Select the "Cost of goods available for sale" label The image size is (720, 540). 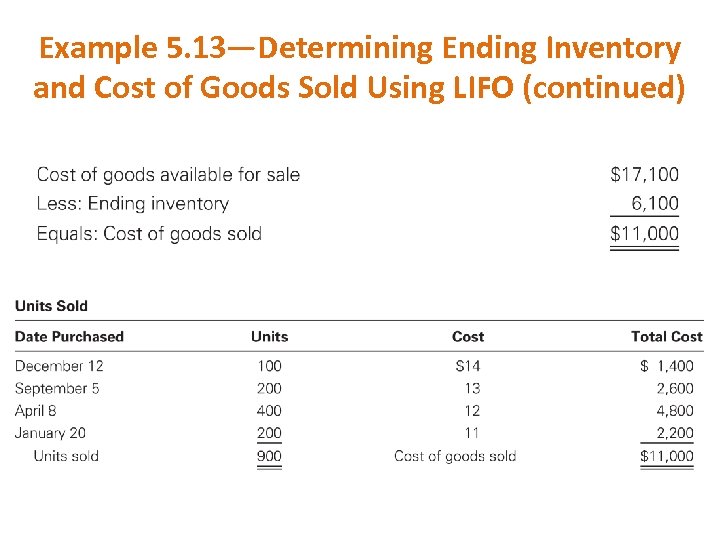click(x=168, y=175)
